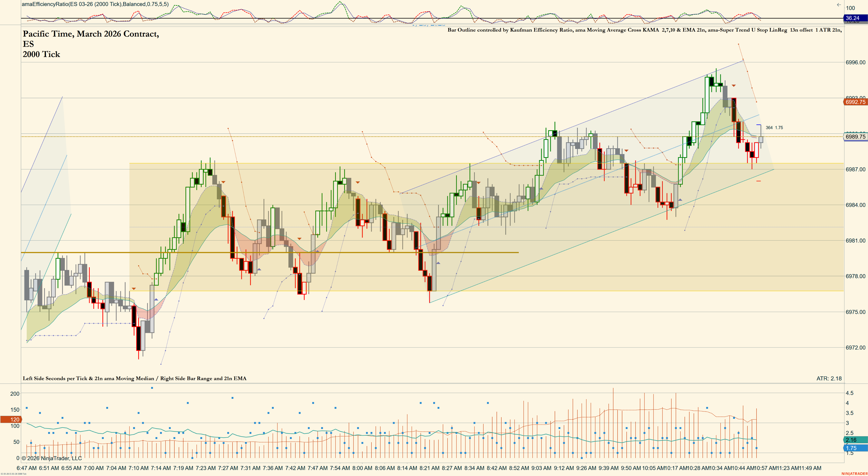
Task: Click the 9:39 AM time axis label
Action: (x=608, y=468)
